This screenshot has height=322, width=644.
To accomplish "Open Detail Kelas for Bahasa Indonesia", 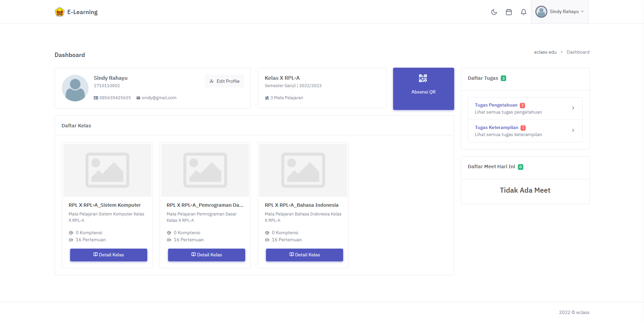I will (x=305, y=255).
